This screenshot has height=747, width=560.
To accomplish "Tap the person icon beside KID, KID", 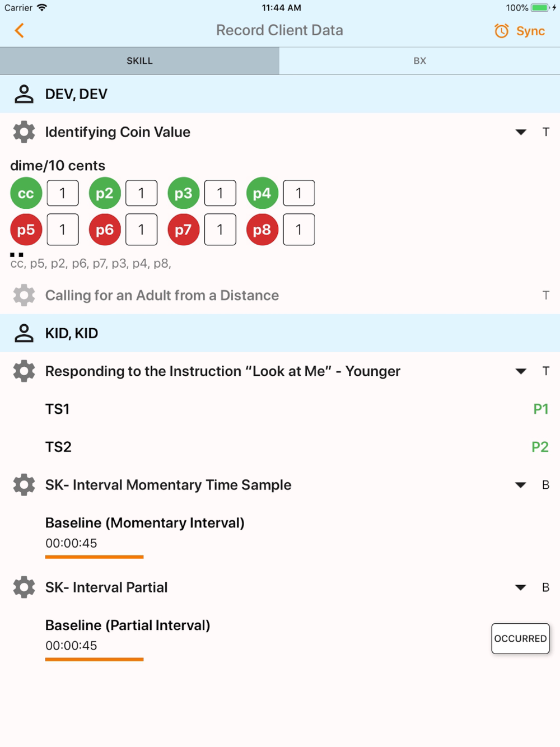I will 24,333.
